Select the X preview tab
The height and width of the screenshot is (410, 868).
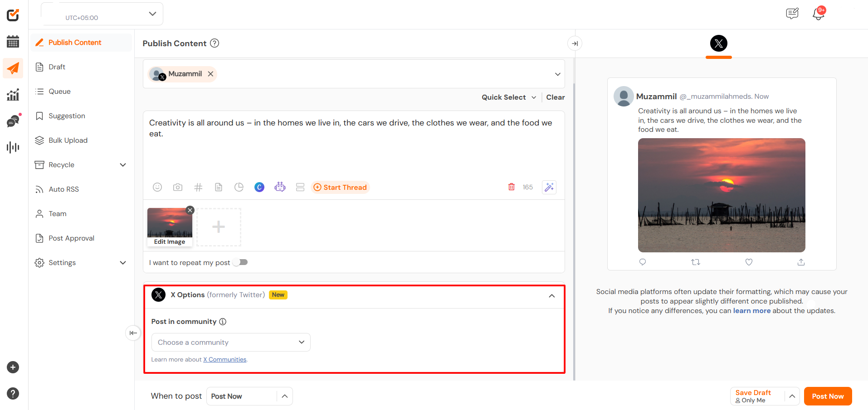click(x=719, y=43)
